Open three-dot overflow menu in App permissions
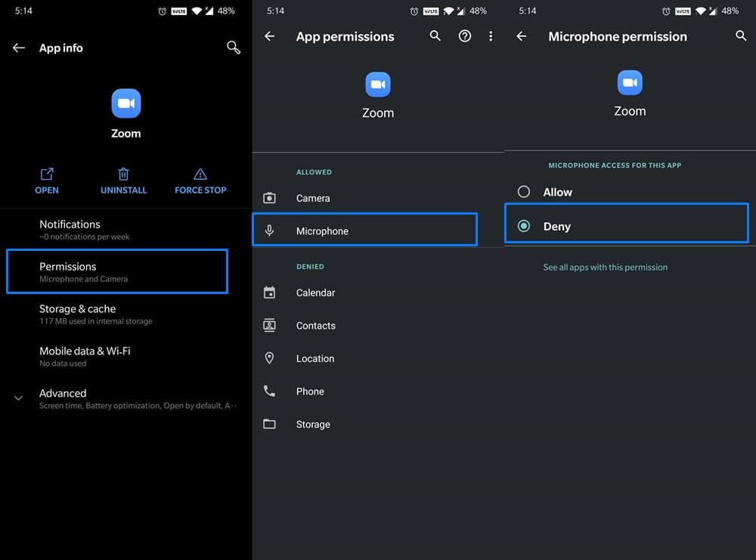This screenshot has height=560, width=756. 491,36
